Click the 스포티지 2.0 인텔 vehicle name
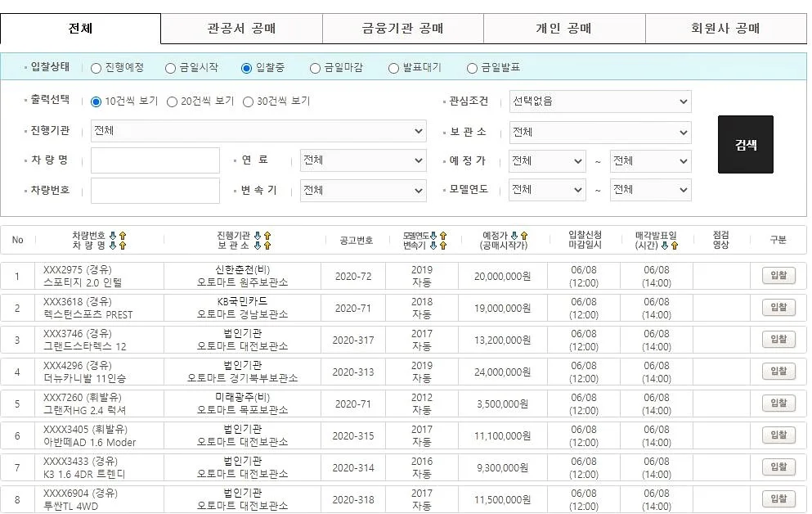This screenshot has width=812, height=514. (x=83, y=283)
